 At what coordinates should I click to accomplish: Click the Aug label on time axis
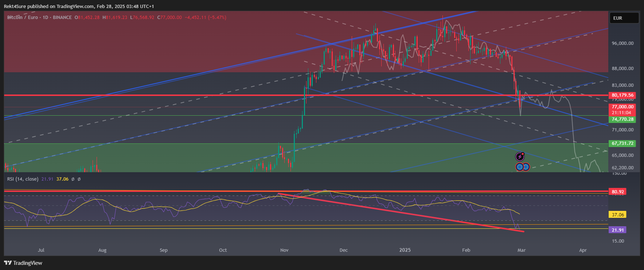click(x=102, y=250)
